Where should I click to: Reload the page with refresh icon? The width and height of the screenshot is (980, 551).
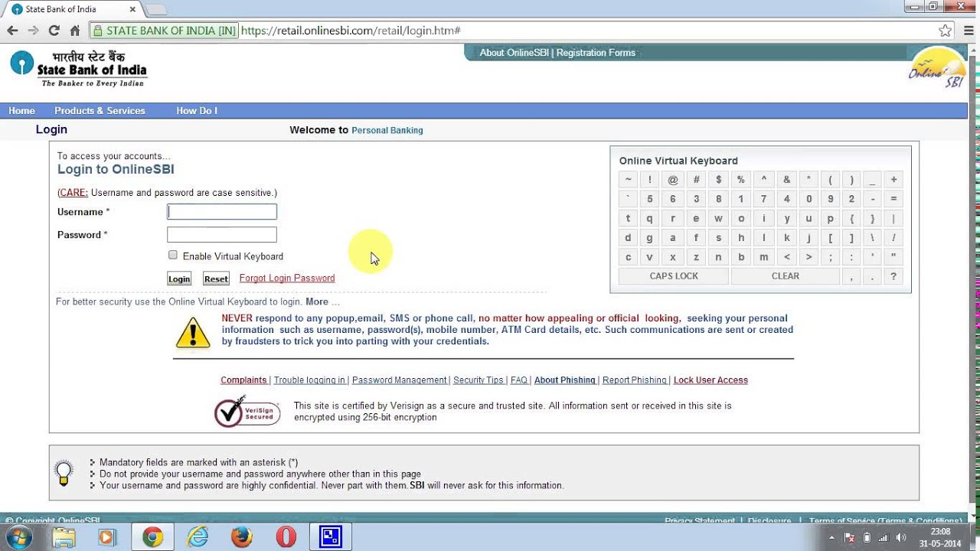54,31
